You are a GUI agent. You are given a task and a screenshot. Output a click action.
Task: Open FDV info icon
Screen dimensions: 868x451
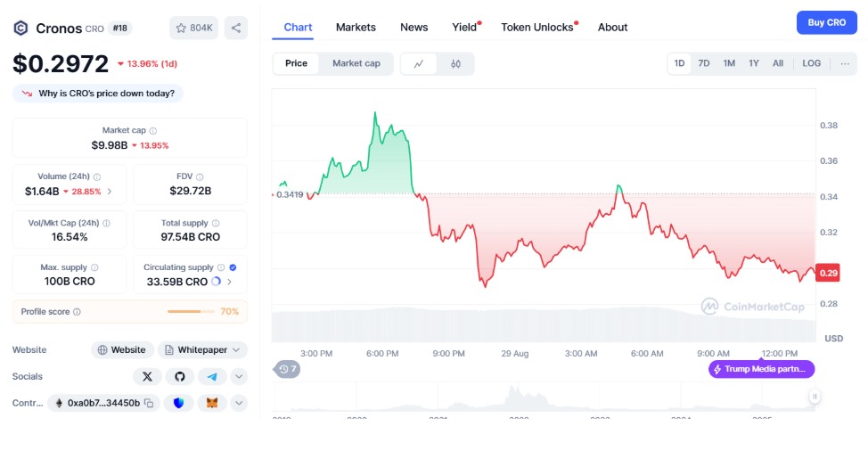[x=200, y=176]
